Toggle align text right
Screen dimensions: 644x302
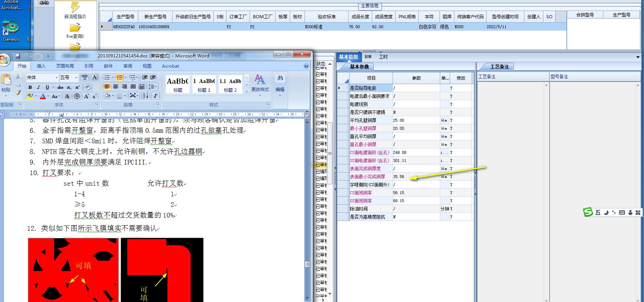pyautogui.click(x=124, y=87)
